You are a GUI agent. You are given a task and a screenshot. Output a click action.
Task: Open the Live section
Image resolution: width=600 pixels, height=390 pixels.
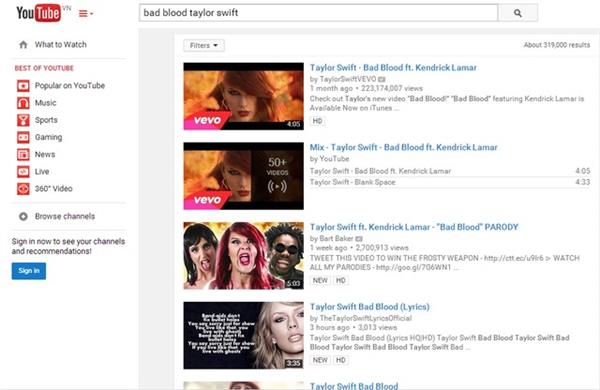[42, 171]
